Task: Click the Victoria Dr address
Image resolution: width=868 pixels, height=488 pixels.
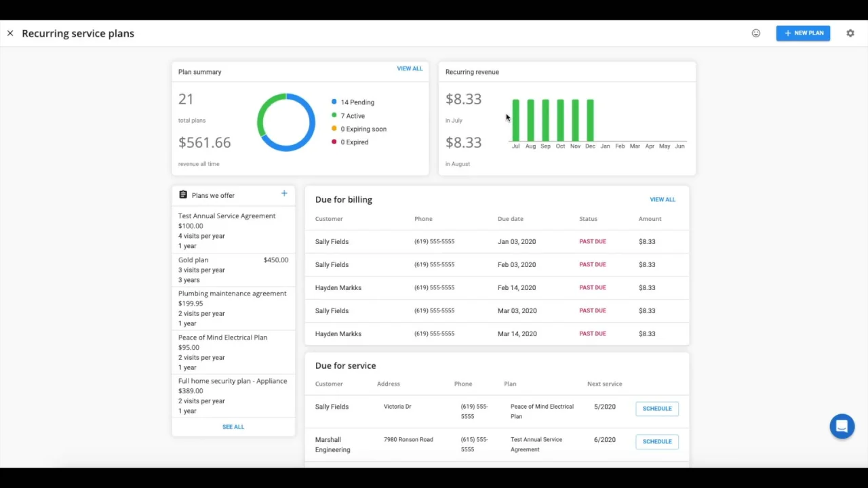Action: (x=397, y=407)
